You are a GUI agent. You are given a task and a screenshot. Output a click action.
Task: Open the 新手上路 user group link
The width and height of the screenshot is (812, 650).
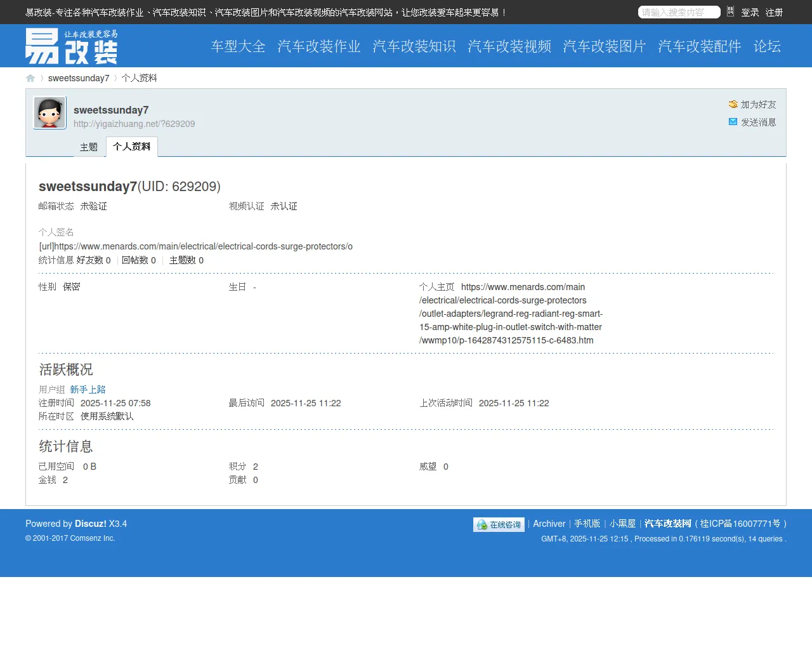pyautogui.click(x=88, y=390)
